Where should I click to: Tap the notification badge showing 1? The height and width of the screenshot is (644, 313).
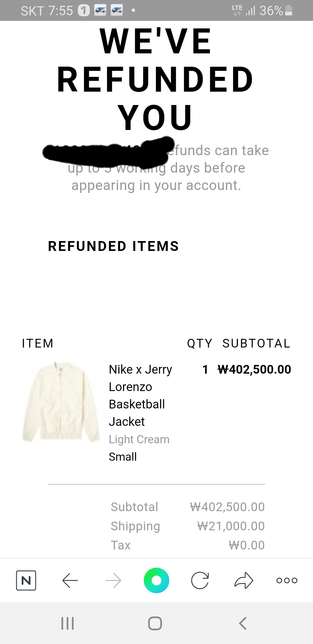(x=84, y=11)
